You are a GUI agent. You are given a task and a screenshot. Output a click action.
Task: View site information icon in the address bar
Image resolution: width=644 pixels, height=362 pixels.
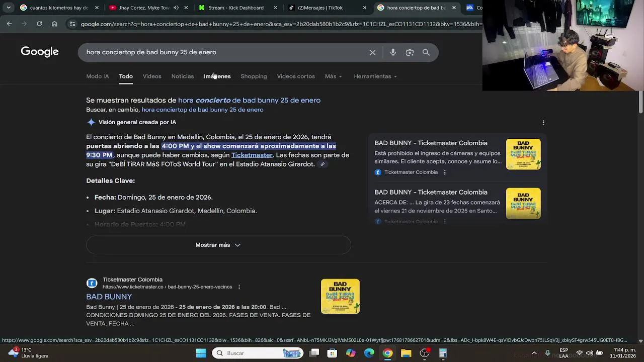tap(72, 24)
